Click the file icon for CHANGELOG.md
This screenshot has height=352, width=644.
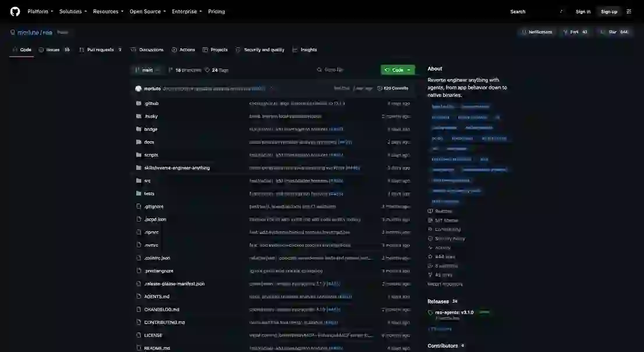(x=139, y=310)
